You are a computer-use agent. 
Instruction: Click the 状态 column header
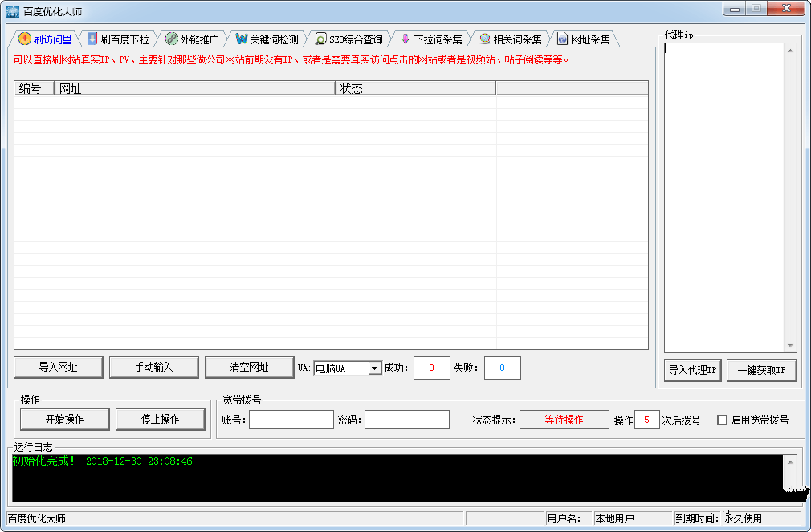415,88
